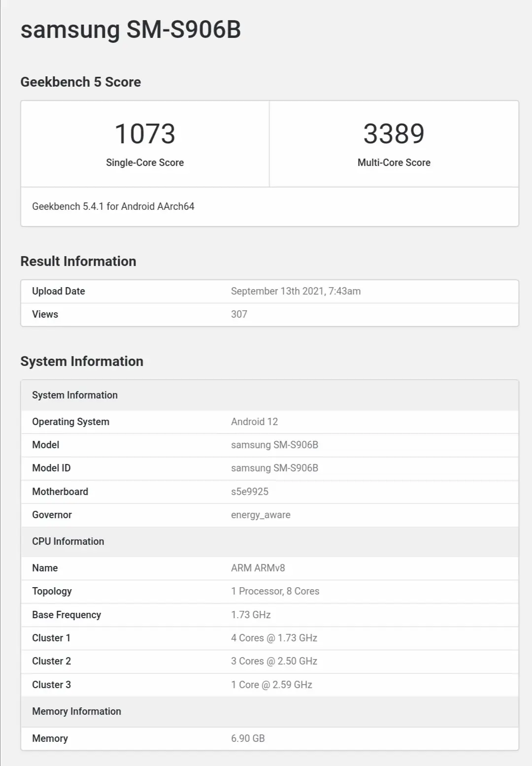Click the large System Information section heading
Screen dimensions: 532x766
(x=82, y=362)
